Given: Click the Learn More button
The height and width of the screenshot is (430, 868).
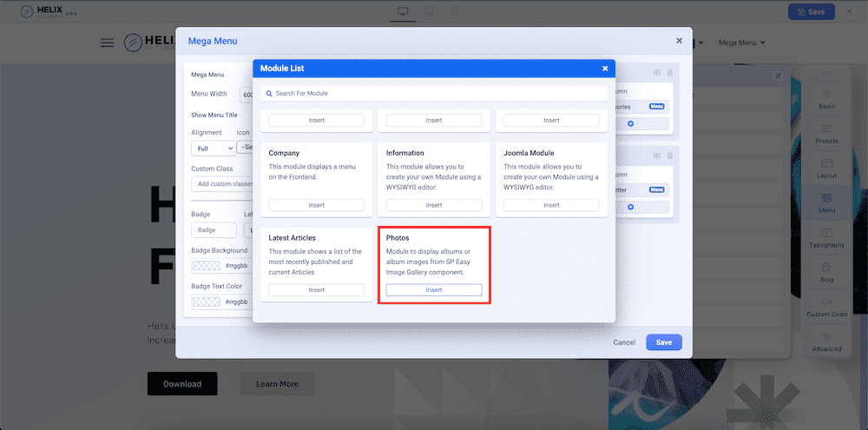Looking at the screenshot, I should (x=278, y=383).
